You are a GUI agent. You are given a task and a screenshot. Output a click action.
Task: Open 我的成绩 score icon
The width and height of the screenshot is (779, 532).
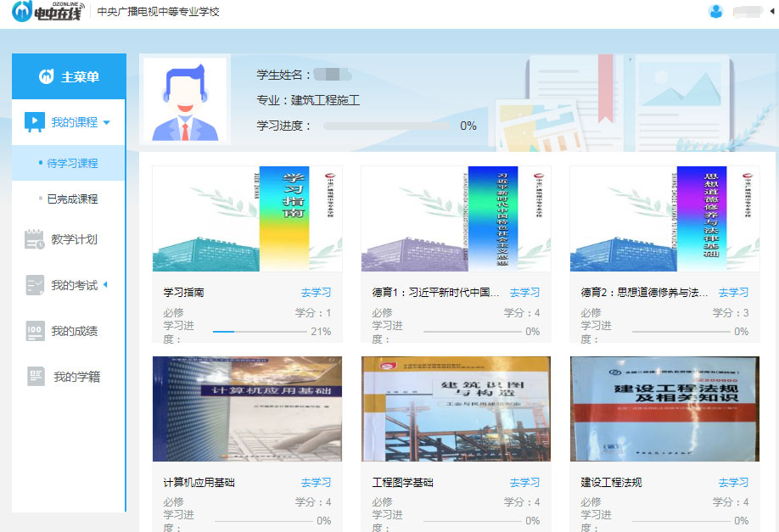point(35,332)
